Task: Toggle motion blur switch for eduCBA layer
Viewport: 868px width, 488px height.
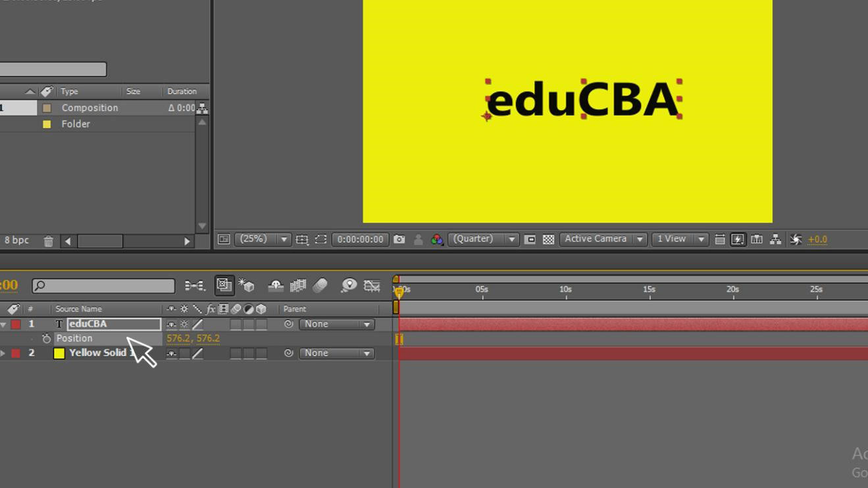Action: 236,324
